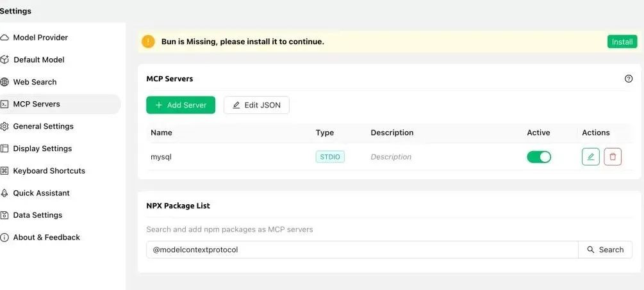Click the mysql Description field
This screenshot has width=644, height=290.
(391, 157)
